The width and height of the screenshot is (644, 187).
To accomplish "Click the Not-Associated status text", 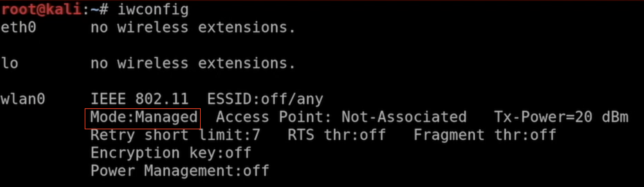I will pos(404,117).
